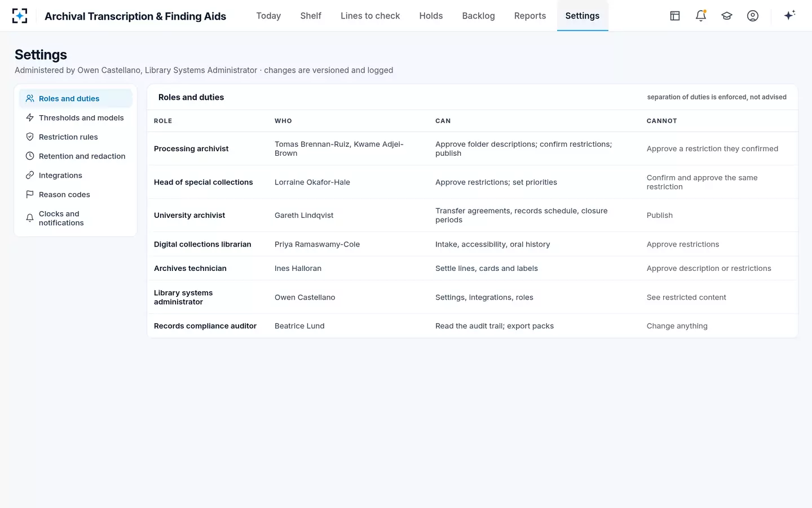Screen dimensions: 812x508
Task: Open the Shelf tab
Action: (x=311, y=16)
